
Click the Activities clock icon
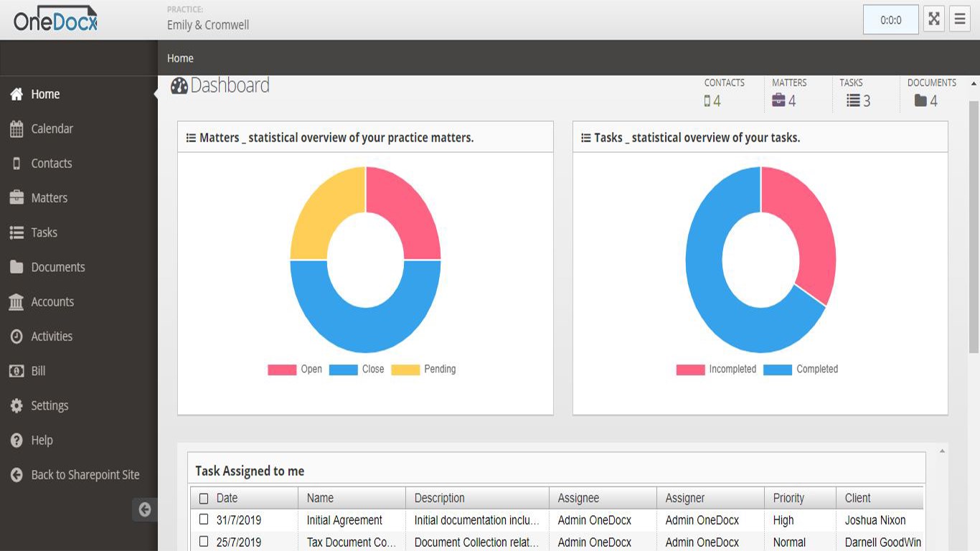17,336
